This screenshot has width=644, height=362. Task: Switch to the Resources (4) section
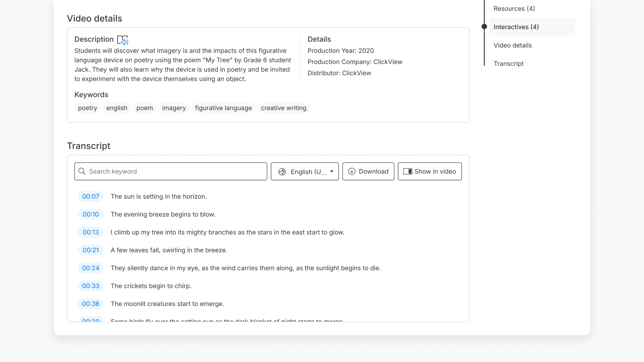coord(514,8)
